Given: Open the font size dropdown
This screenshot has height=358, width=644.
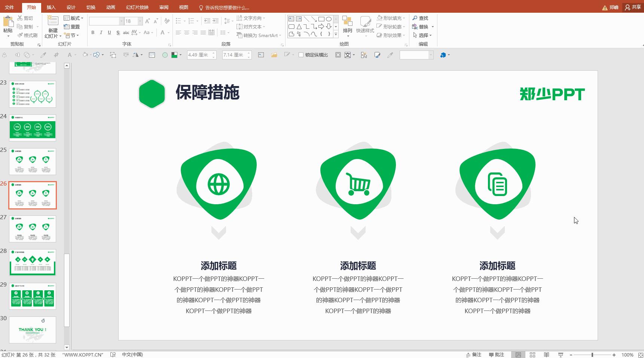Looking at the screenshot, I should point(140,21).
